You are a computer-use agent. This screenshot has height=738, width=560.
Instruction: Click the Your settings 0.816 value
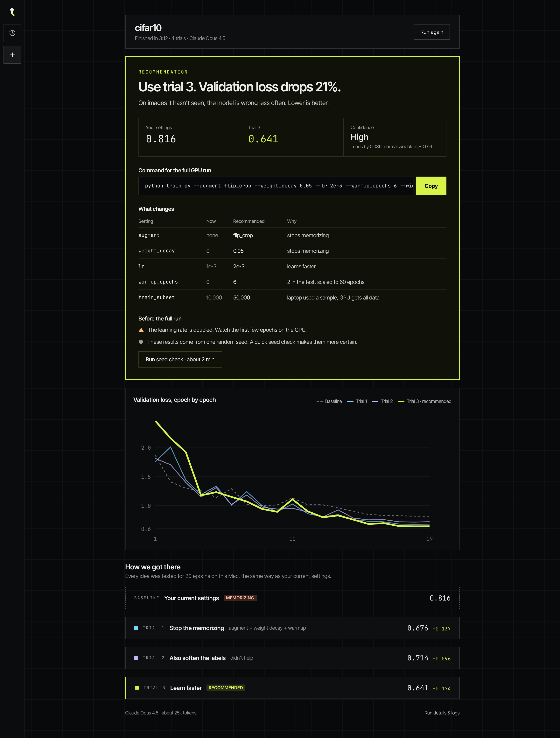tap(161, 139)
